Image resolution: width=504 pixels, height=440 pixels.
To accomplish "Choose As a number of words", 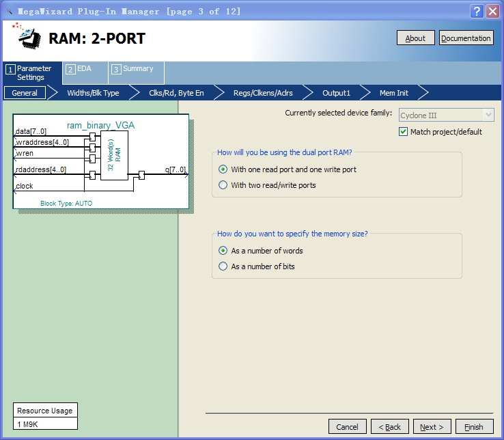I will 223,251.
